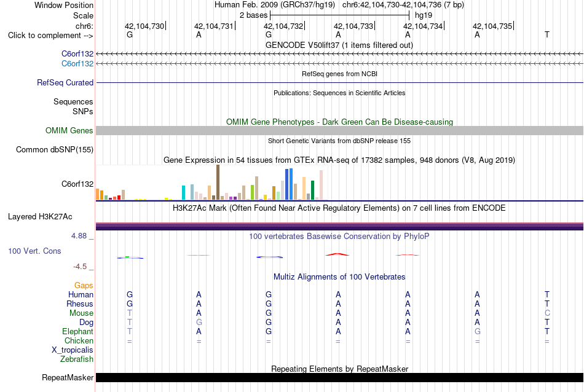584x392 pixels.
Task: Click the H3K27Ac Mark track title
Action: (x=339, y=208)
